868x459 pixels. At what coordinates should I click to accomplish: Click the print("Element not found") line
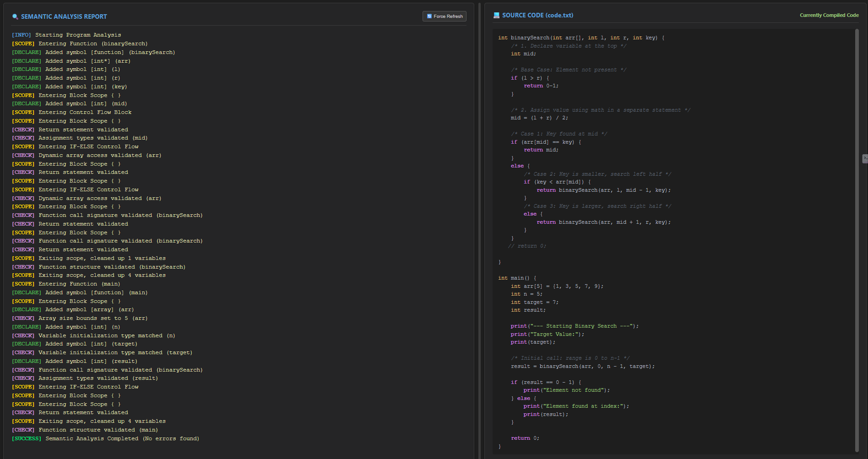pos(567,390)
